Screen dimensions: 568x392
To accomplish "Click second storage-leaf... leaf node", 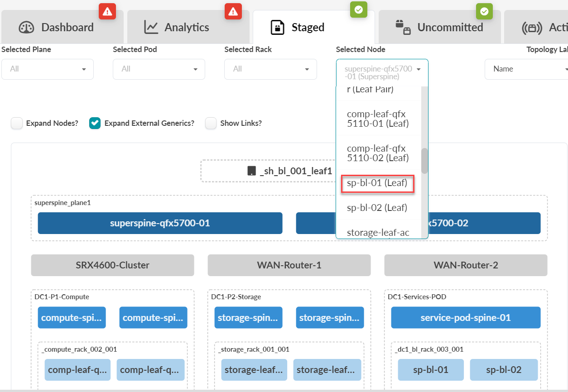I will [x=327, y=370].
